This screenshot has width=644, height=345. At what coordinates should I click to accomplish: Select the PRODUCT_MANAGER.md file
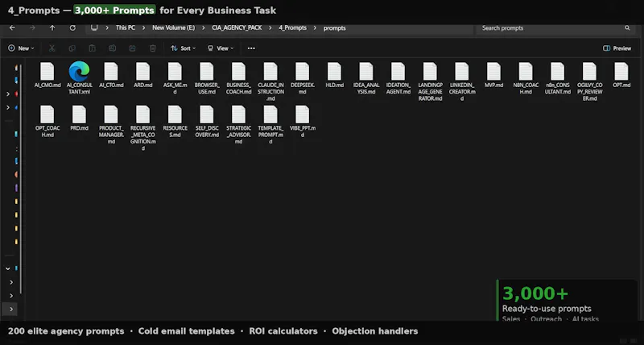tap(111, 125)
